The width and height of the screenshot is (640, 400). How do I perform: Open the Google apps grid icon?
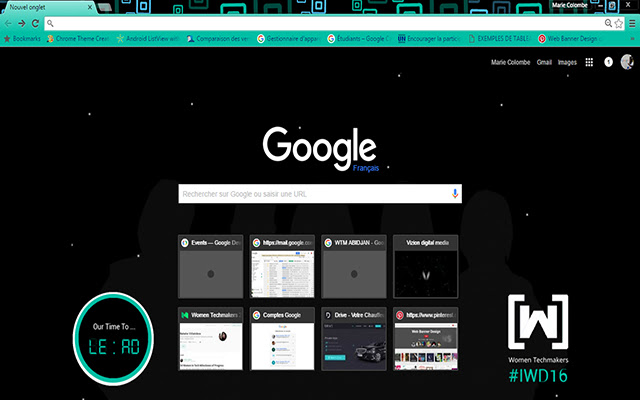coord(589,62)
